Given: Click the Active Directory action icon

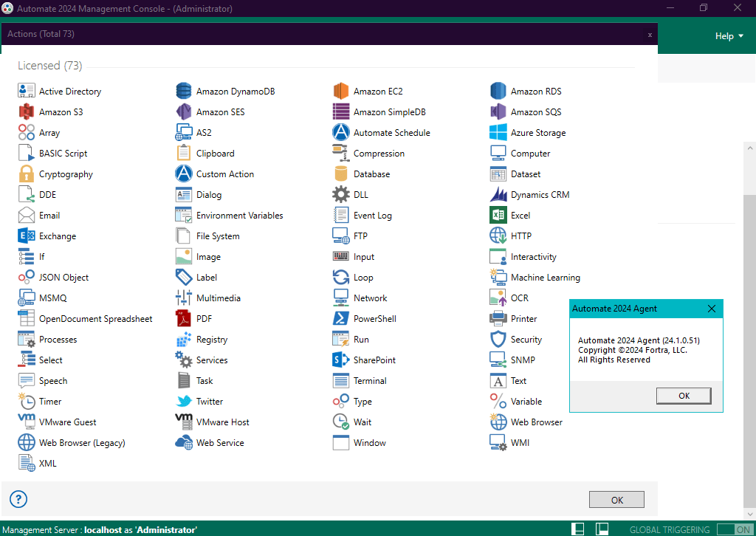Looking at the screenshot, I should (x=26, y=91).
